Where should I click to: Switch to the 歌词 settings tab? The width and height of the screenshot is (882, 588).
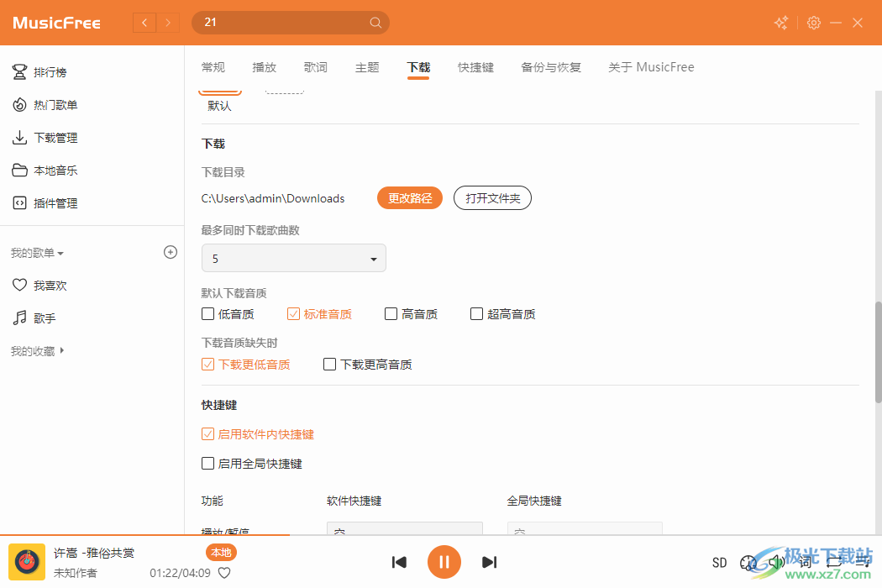click(316, 67)
